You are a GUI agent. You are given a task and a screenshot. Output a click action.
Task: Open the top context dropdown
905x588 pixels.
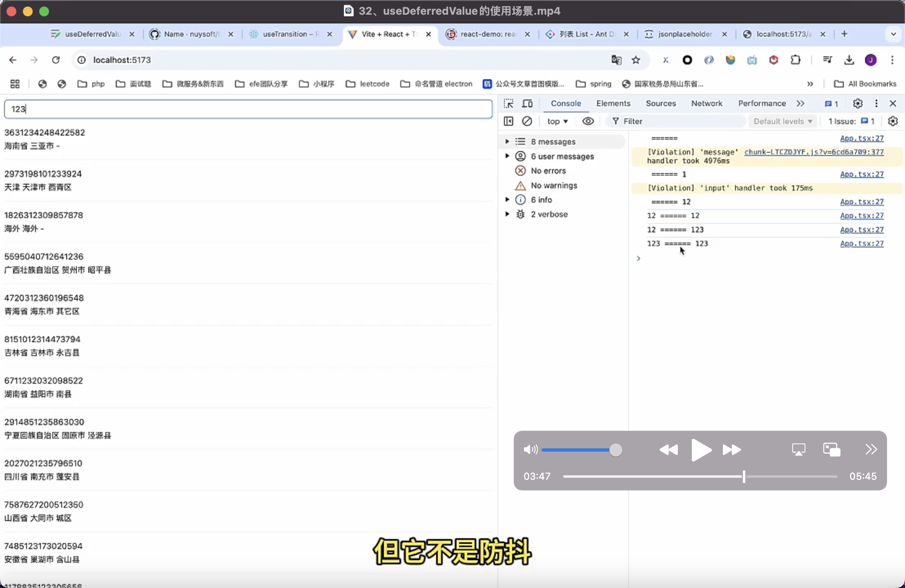557,121
